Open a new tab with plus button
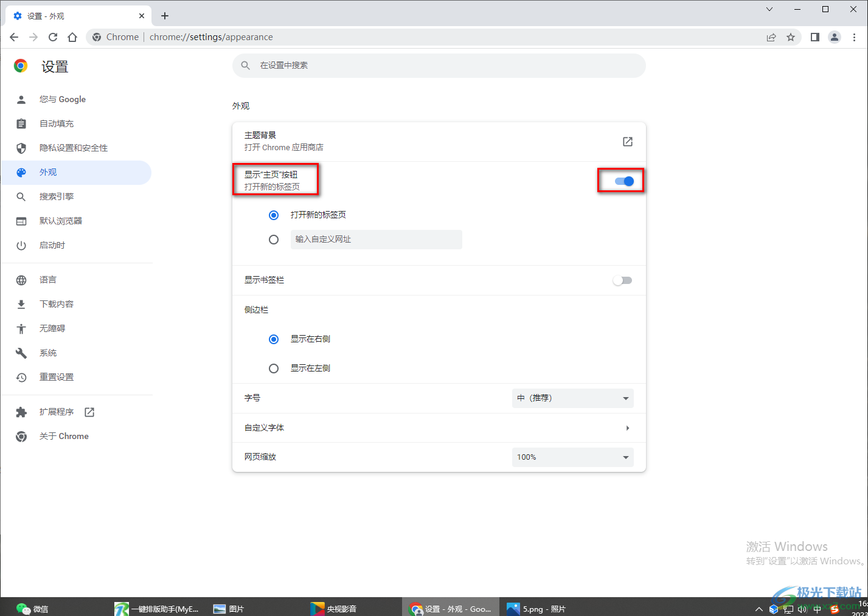Viewport: 868px width, 616px height. [x=165, y=16]
